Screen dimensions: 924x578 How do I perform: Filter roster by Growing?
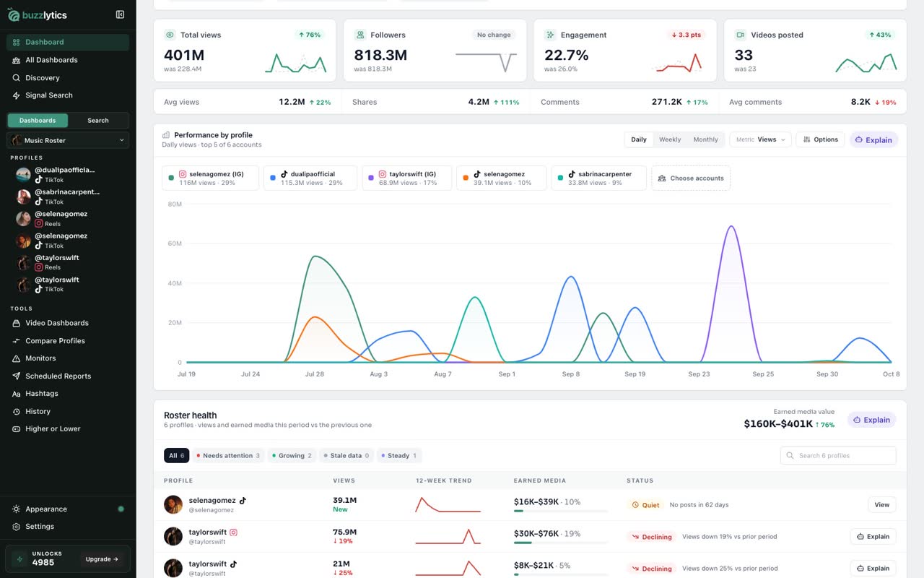point(292,456)
